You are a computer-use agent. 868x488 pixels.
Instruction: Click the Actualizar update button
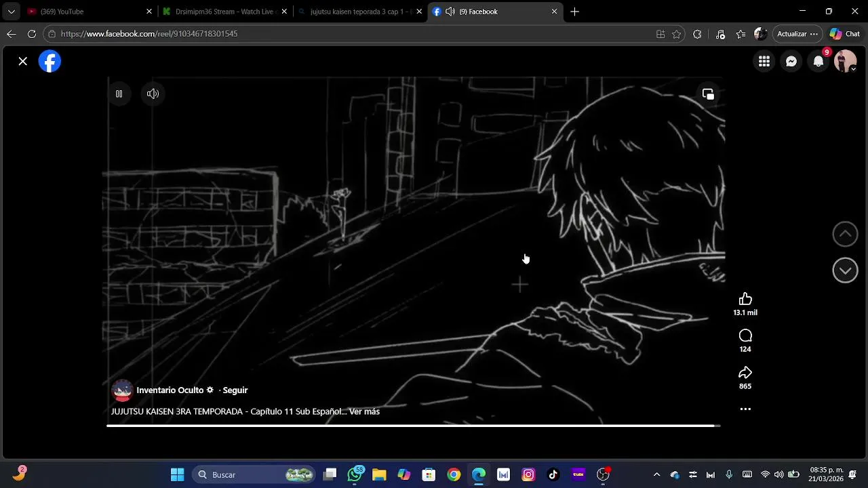797,34
